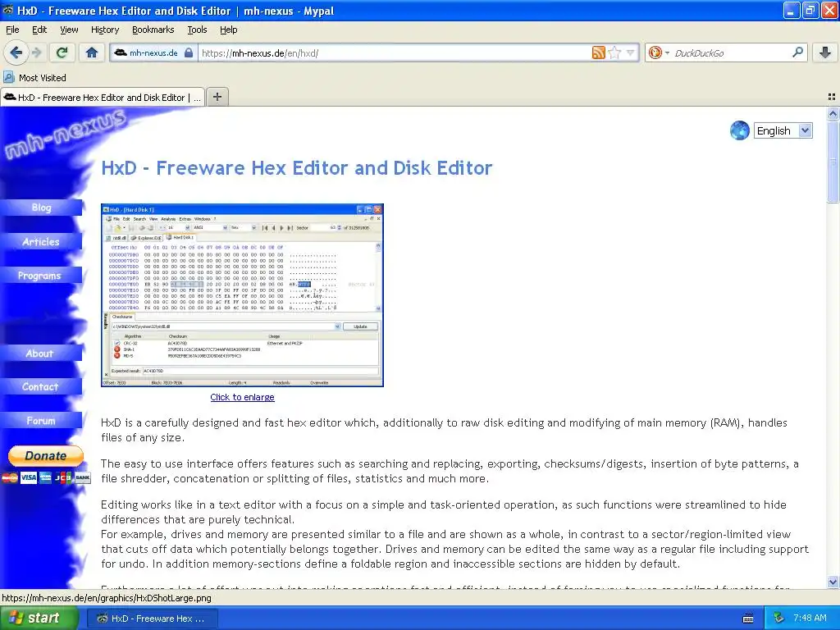Click the keyboard icon in system tray
This screenshot has width=840, height=630.
tap(748, 619)
